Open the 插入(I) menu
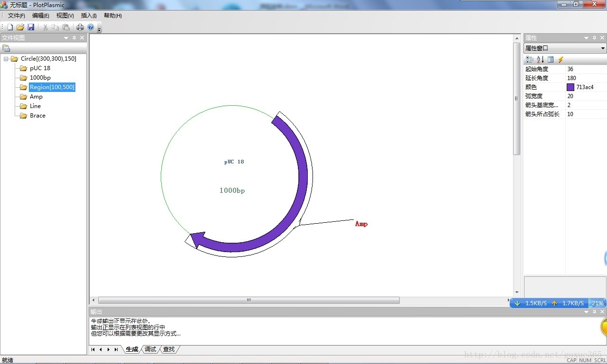Image resolution: width=607 pixels, height=364 pixels. [x=89, y=16]
